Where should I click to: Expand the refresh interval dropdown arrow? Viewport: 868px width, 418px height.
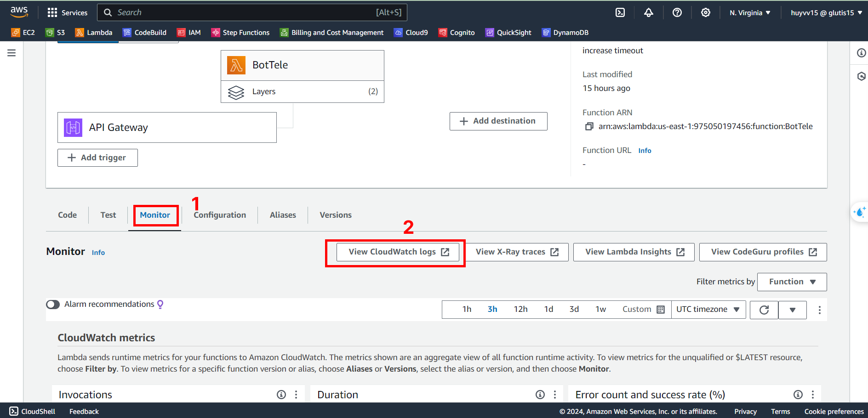(793, 310)
